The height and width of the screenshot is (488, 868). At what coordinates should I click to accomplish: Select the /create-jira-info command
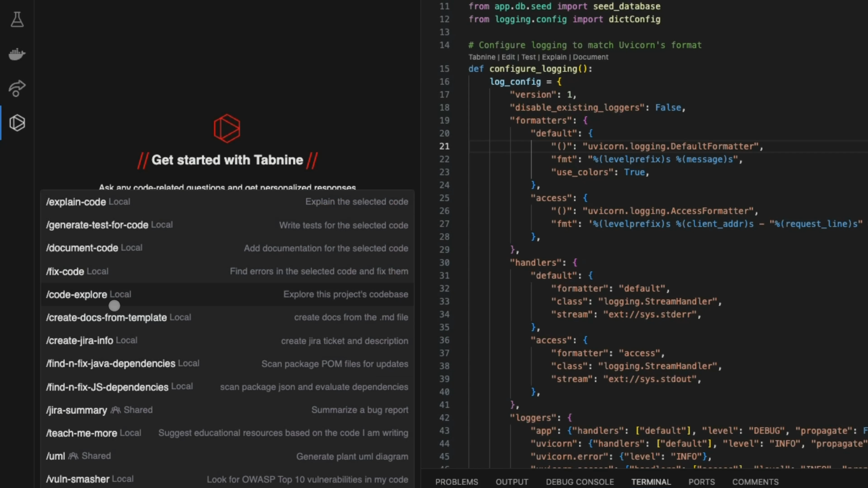pyautogui.click(x=80, y=341)
